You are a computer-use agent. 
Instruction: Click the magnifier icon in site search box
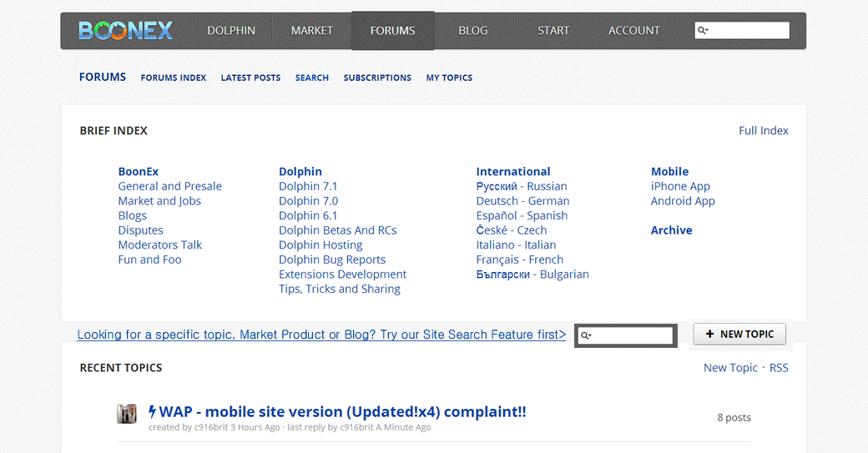[586, 335]
